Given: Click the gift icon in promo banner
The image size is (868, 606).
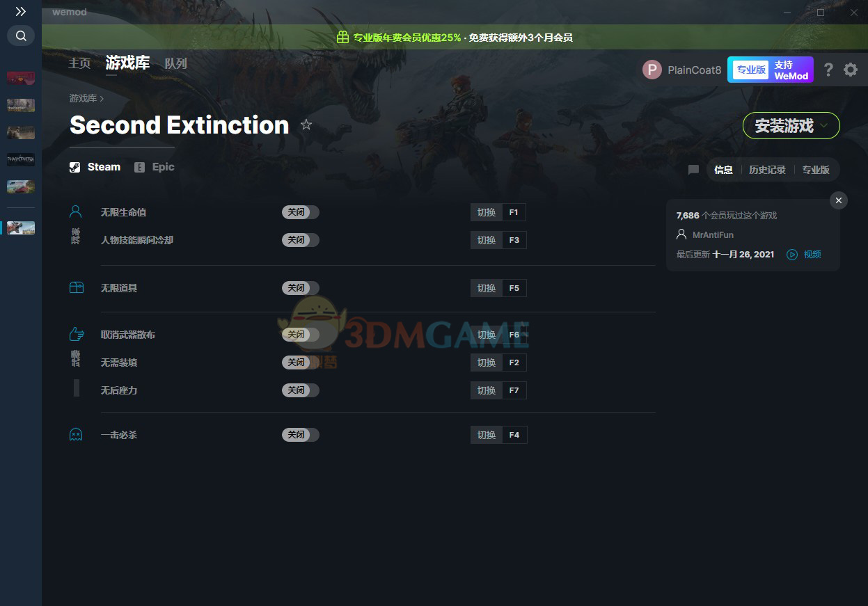Looking at the screenshot, I should click(x=342, y=38).
